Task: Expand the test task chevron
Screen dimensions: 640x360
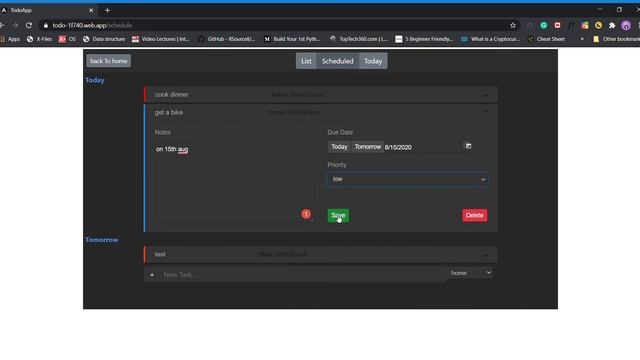Action: (x=485, y=255)
